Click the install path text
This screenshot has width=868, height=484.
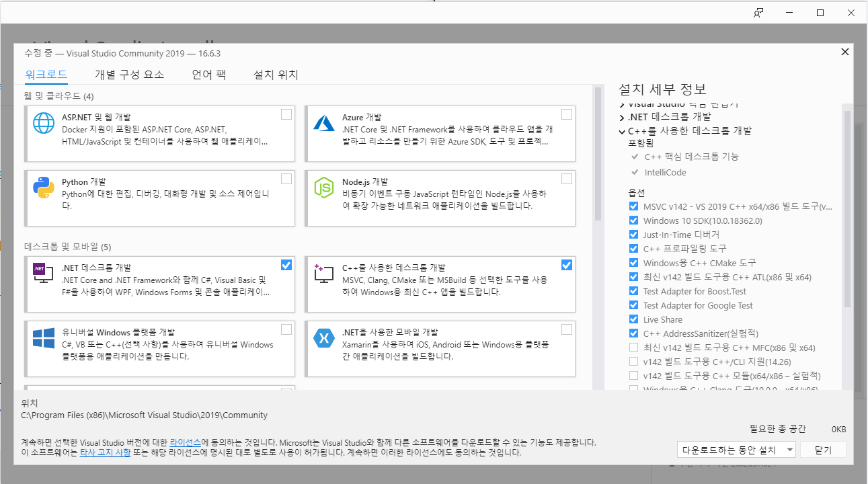click(145, 415)
